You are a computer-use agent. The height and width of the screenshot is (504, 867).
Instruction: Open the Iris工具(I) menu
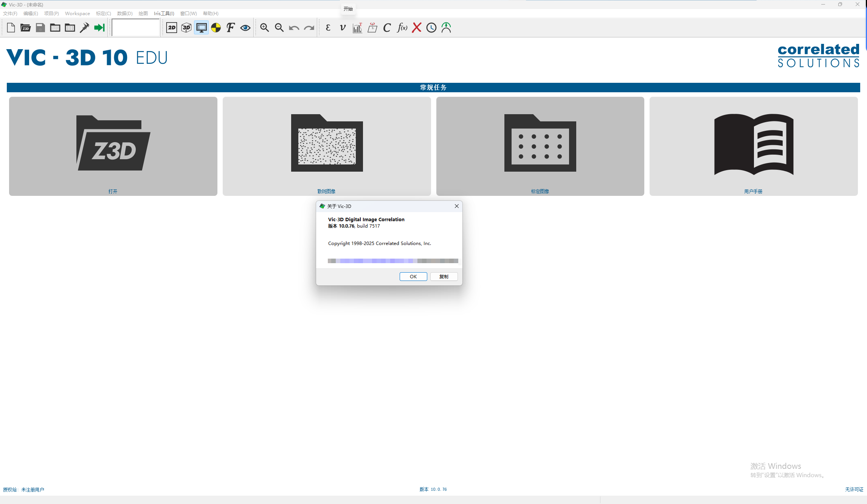[x=164, y=14]
